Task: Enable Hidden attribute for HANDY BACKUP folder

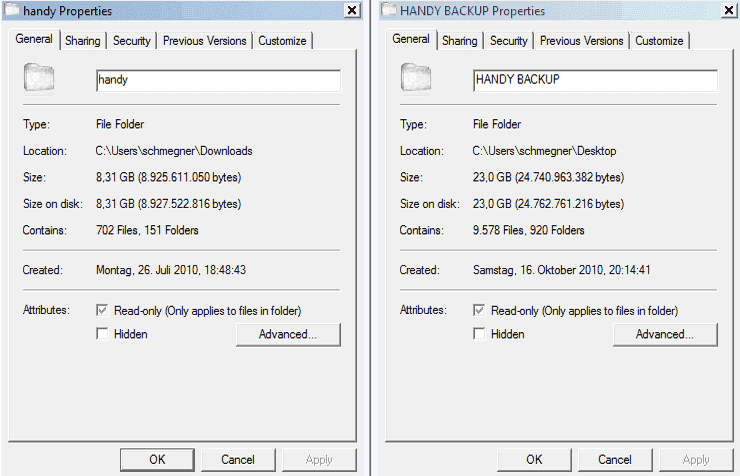Action: [x=479, y=334]
